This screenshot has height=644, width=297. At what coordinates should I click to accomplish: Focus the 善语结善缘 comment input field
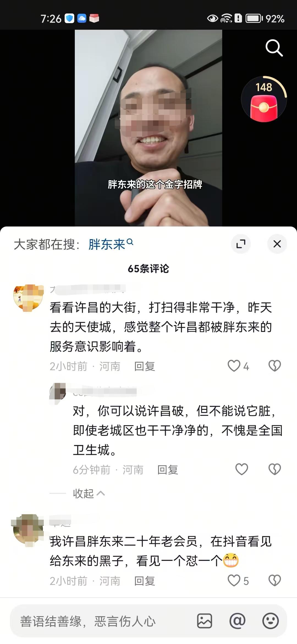point(102,621)
